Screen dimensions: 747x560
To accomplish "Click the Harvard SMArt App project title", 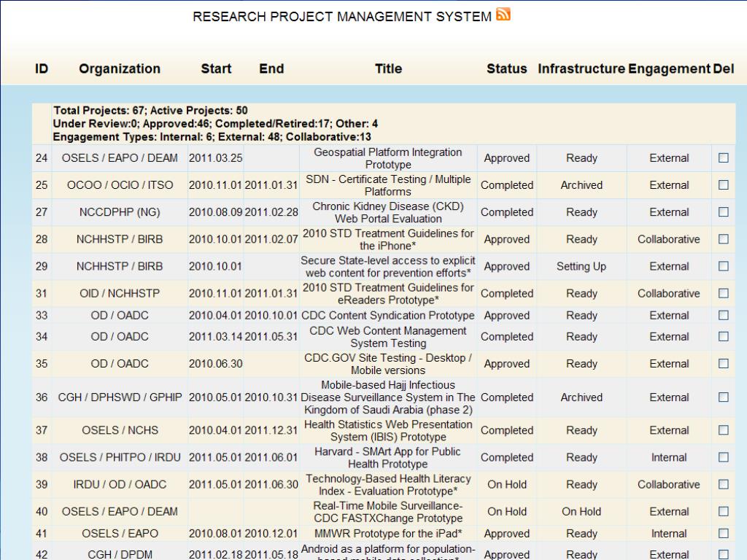I will [388, 458].
